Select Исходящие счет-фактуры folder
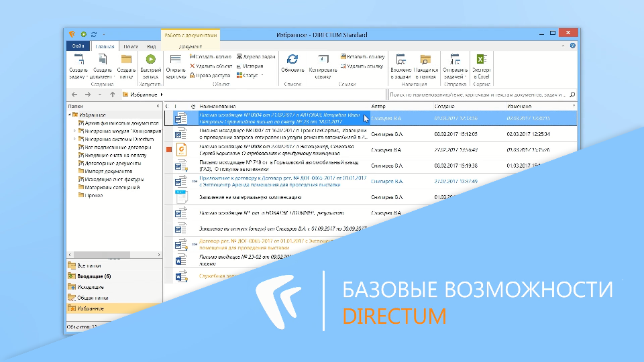The width and height of the screenshot is (644, 362). click(x=111, y=180)
